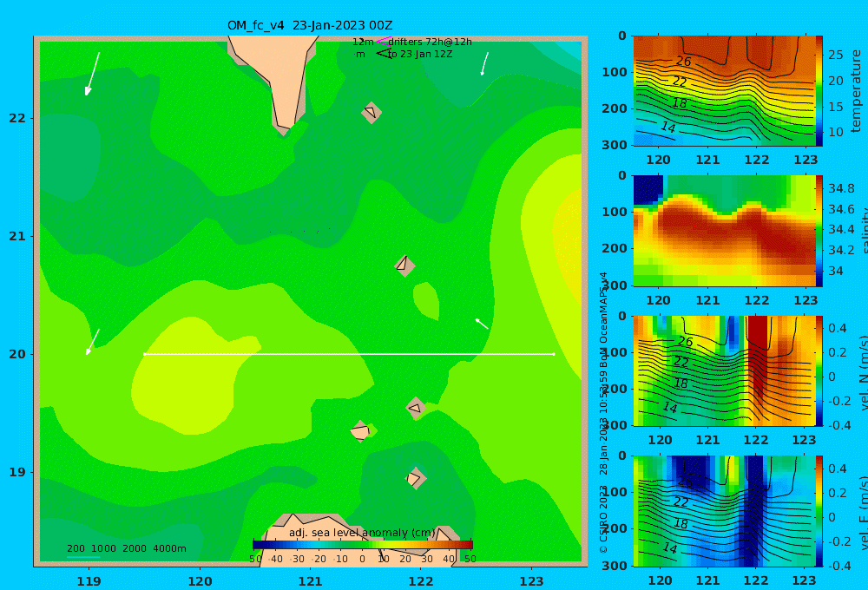
Task: Click the vel. E color bar
Action: pyautogui.click(x=819, y=511)
